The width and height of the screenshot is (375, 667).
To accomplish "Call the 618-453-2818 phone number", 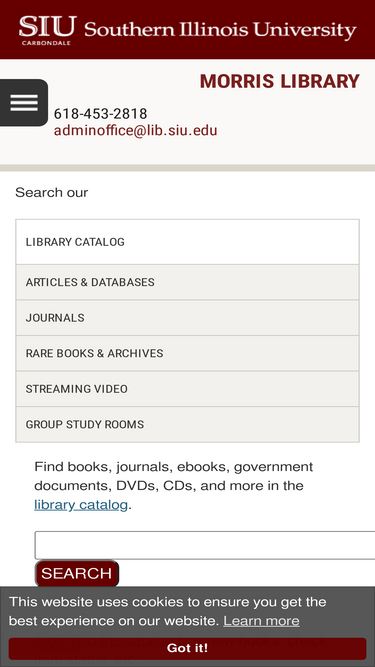I will [x=100, y=114].
